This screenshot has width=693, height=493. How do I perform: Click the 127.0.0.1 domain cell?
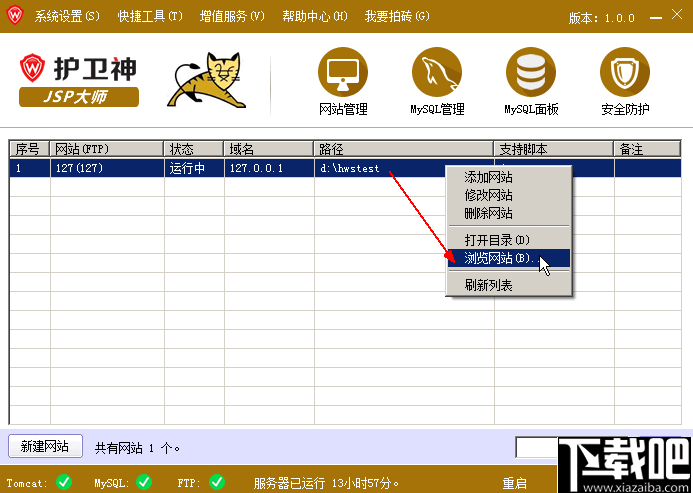[x=269, y=168]
